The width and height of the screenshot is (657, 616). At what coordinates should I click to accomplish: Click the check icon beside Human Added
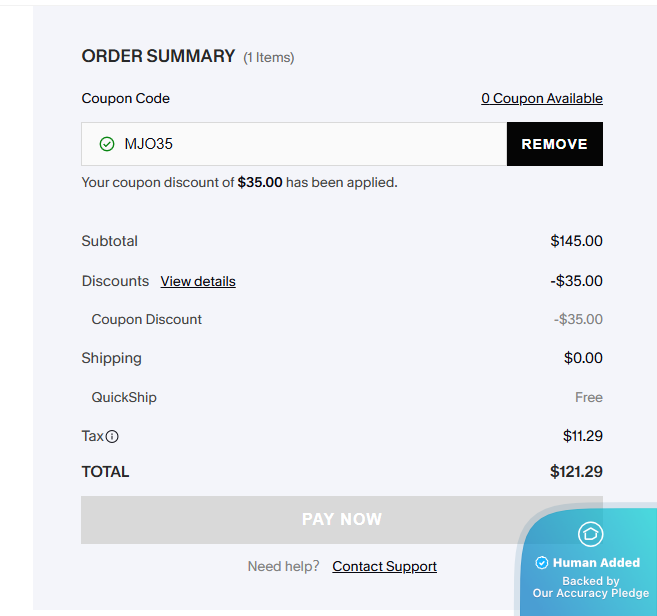[542, 563]
